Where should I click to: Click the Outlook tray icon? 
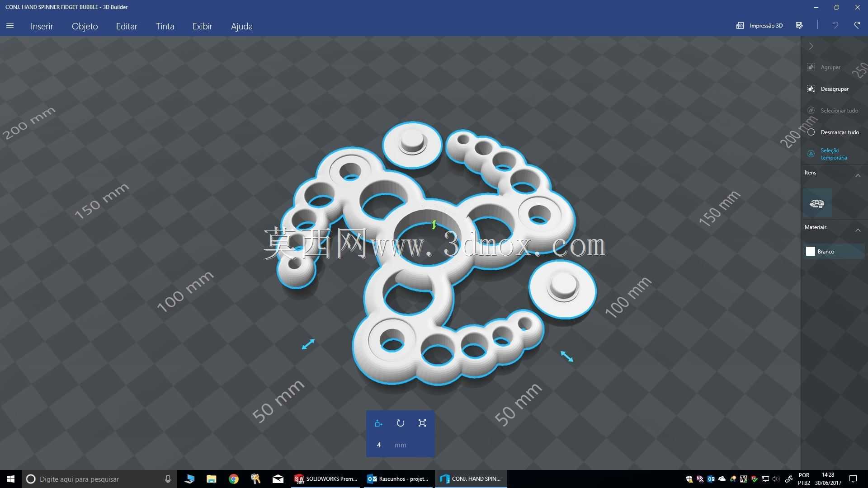pos(711,479)
